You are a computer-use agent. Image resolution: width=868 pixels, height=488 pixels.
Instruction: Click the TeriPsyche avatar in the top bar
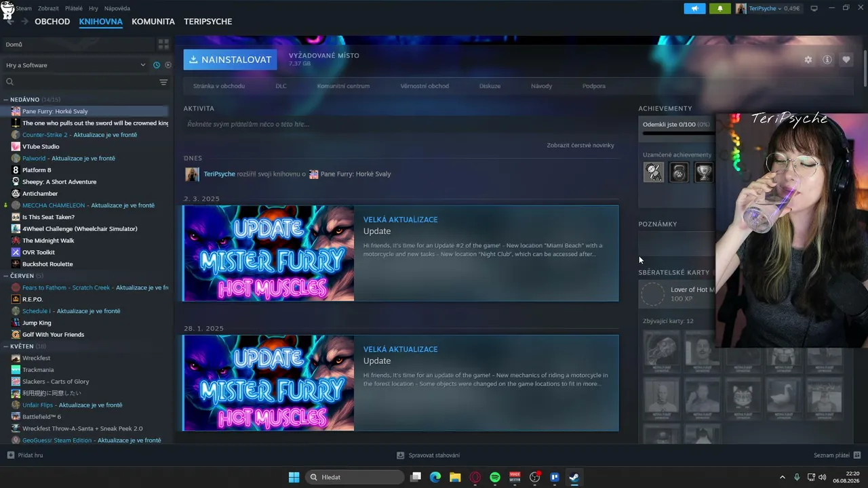click(741, 8)
